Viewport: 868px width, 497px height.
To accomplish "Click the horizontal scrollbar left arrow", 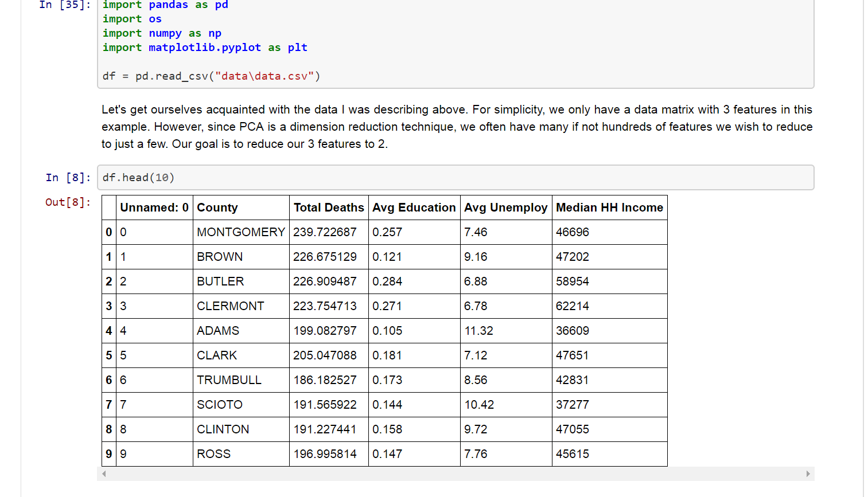I will (x=104, y=473).
